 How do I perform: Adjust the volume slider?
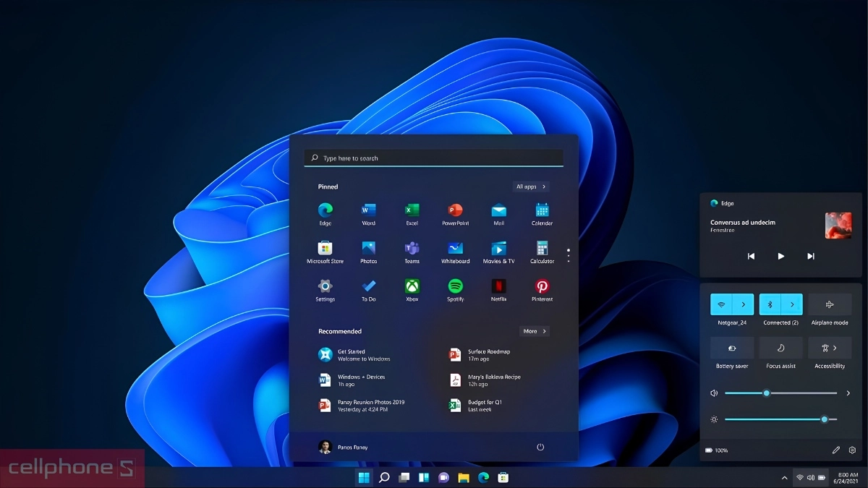(780, 393)
